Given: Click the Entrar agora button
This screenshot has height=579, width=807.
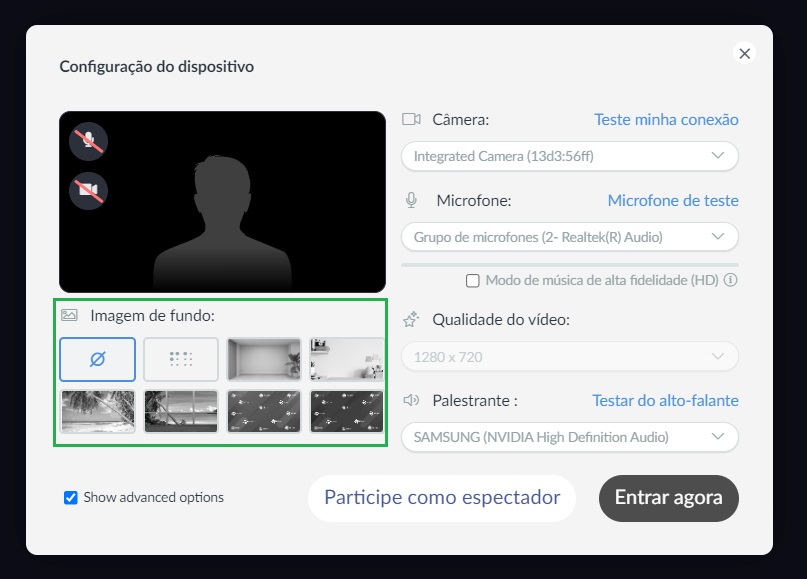Looking at the screenshot, I should [x=669, y=498].
